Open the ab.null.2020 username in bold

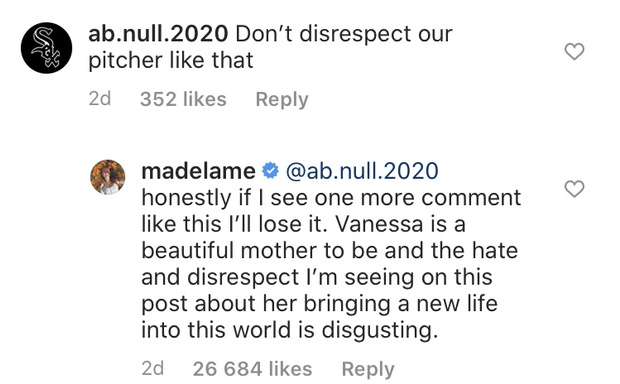pyautogui.click(x=158, y=34)
